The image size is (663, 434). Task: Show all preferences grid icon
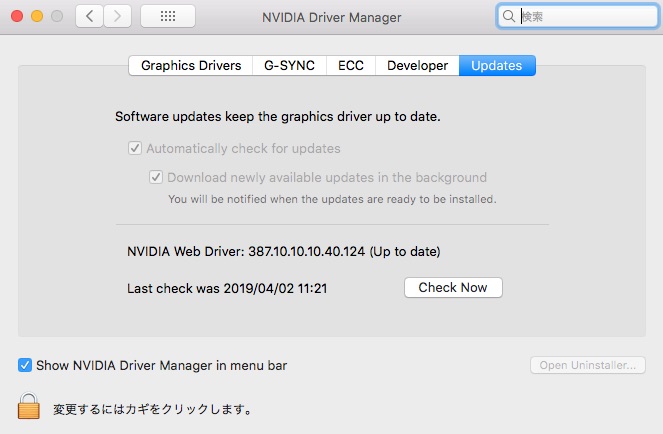[x=168, y=16]
